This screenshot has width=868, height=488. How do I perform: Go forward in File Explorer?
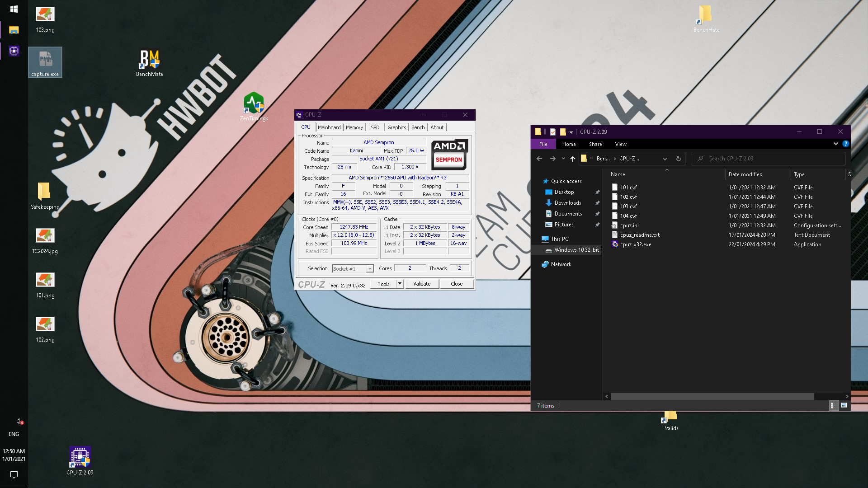pyautogui.click(x=552, y=159)
